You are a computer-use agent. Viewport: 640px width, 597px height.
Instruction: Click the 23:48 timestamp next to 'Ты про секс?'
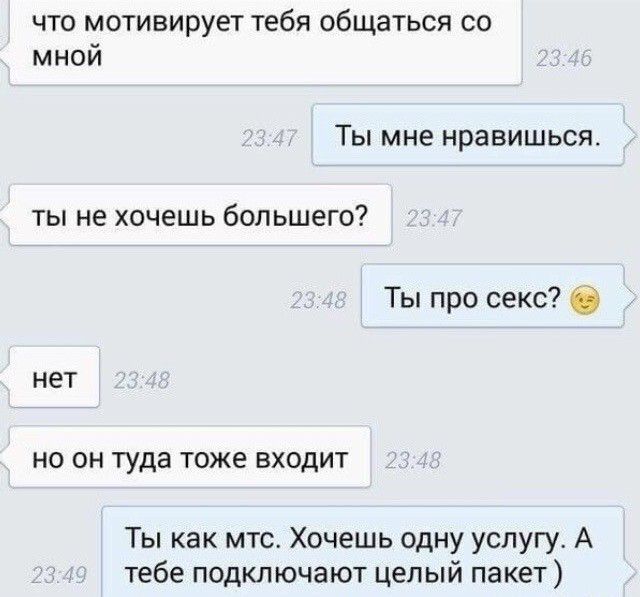(318, 300)
